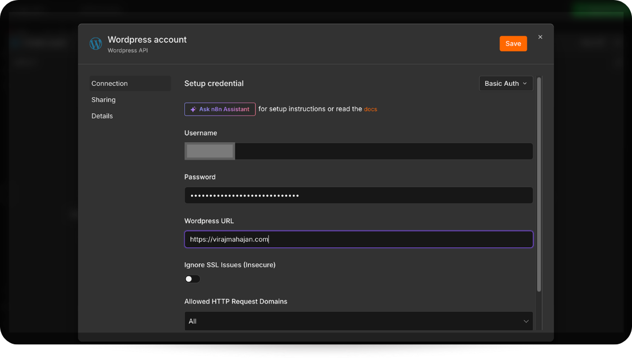Click the Setup credential heading

tap(214, 84)
